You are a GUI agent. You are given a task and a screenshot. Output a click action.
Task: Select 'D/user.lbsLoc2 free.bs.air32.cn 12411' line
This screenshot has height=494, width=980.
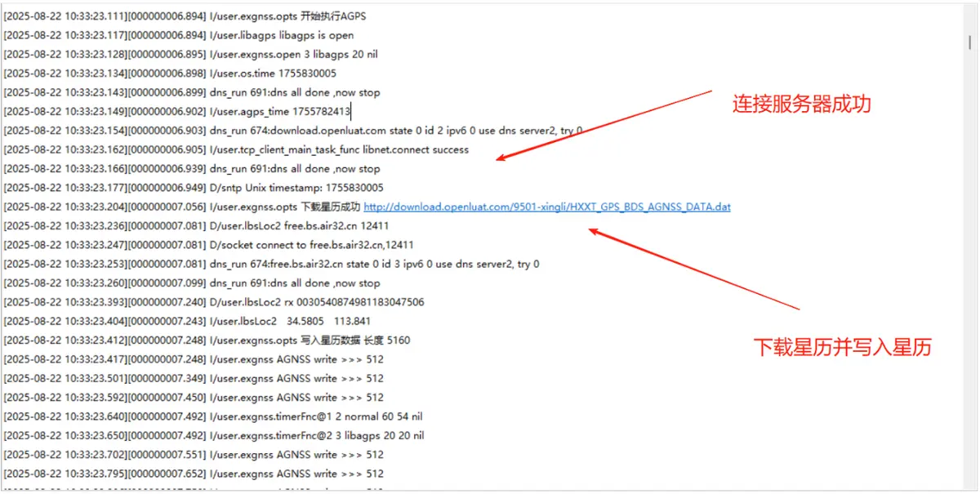click(x=196, y=225)
